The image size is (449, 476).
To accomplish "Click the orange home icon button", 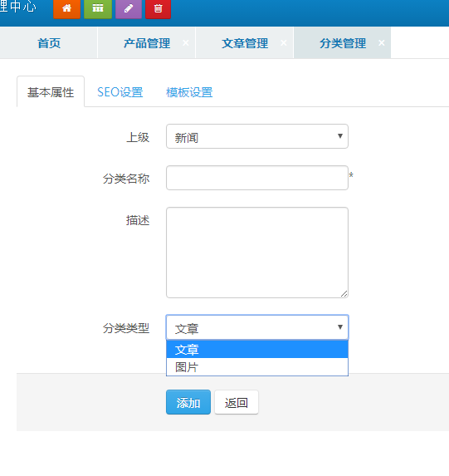I will pyautogui.click(x=66, y=8).
